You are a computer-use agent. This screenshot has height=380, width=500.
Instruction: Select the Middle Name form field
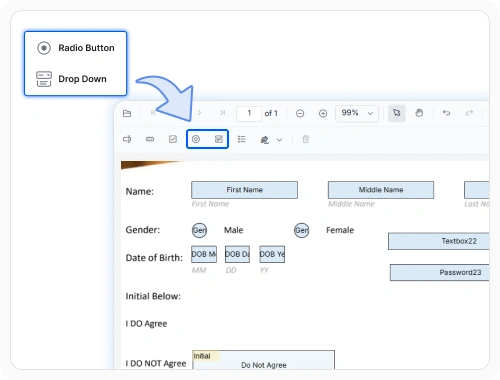pyautogui.click(x=381, y=190)
